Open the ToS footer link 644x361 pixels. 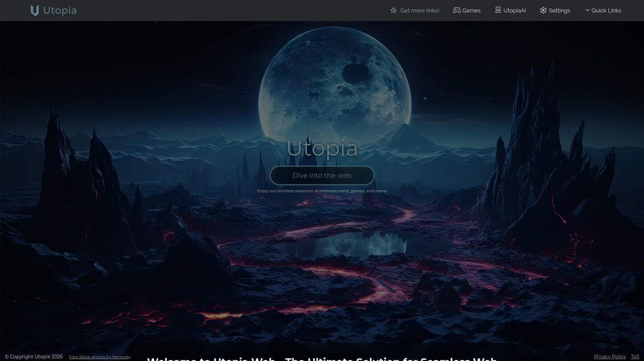(x=635, y=357)
